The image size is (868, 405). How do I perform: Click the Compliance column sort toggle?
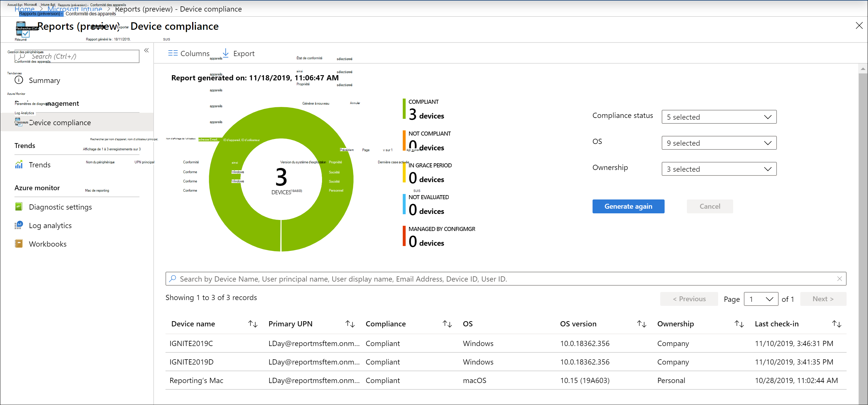(447, 324)
